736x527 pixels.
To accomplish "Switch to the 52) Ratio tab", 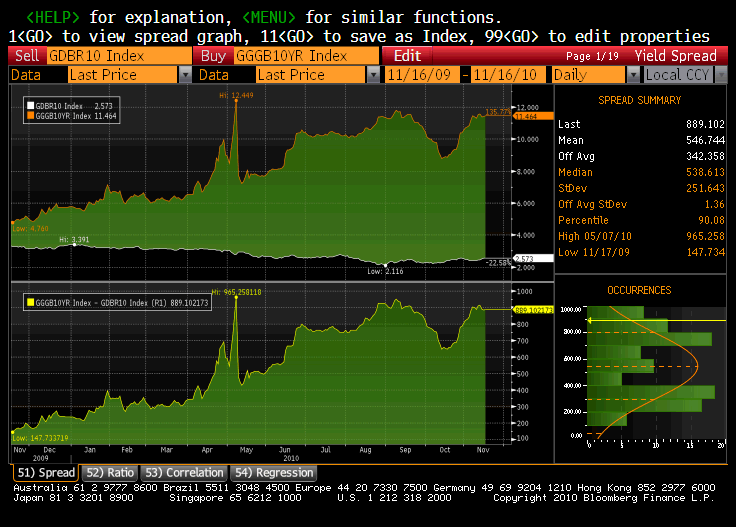I will [x=108, y=472].
